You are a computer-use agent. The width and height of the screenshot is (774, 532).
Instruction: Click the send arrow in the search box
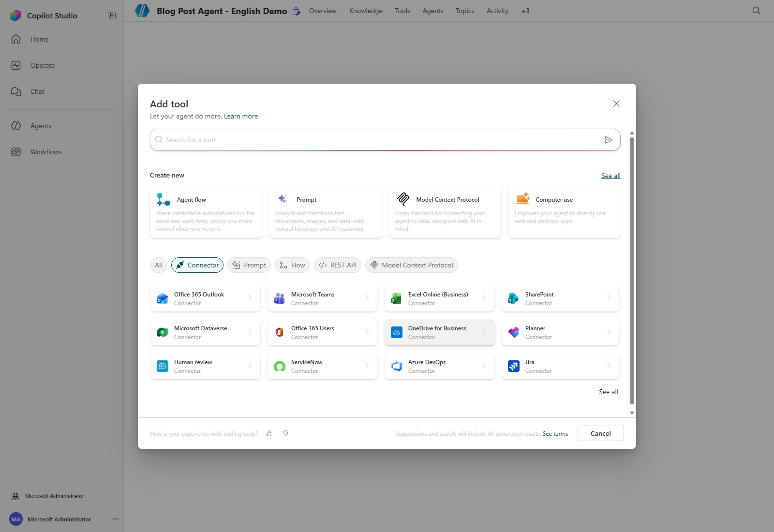pos(608,140)
